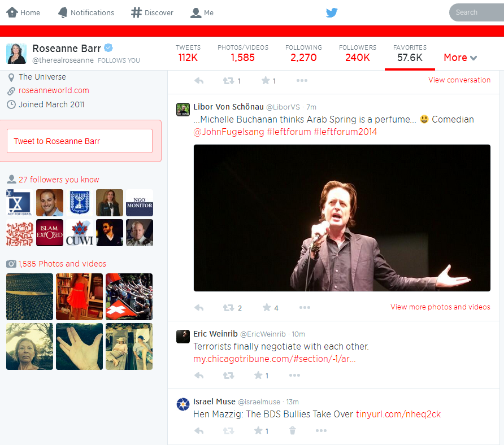Click View conversation link
Viewport: 504px width, 445px height.
pyautogui.click(x=459, y=80)
